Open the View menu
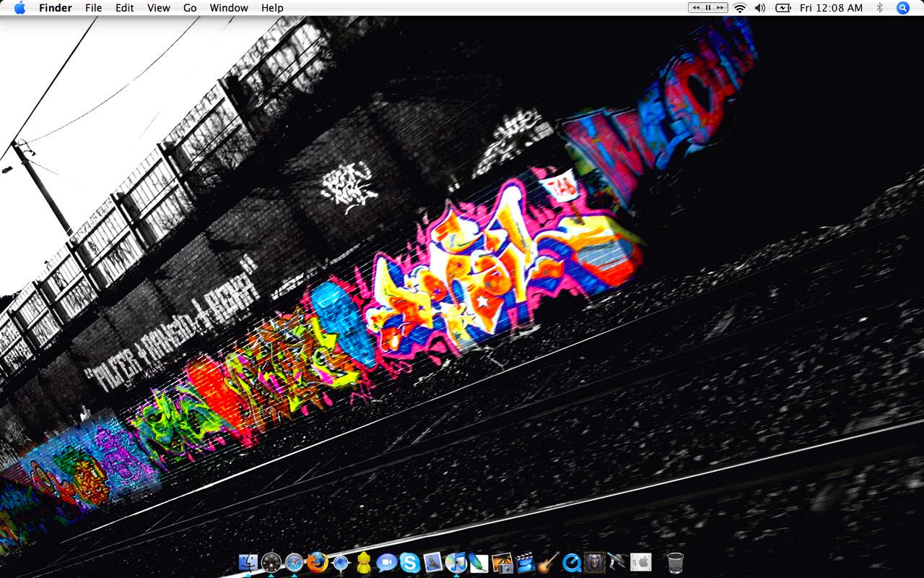Image resolution: width=924 pixels, height=578 pixels. click(x=159, y=8)
